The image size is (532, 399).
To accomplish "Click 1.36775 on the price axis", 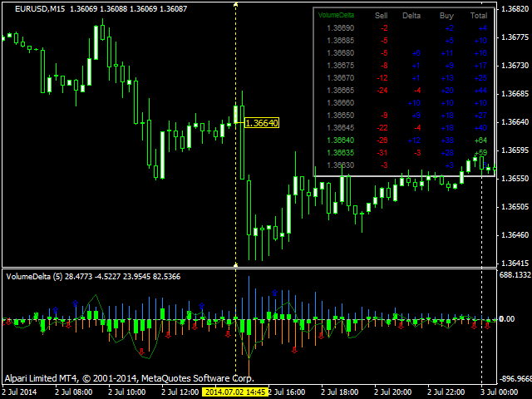I will [515, 37].
